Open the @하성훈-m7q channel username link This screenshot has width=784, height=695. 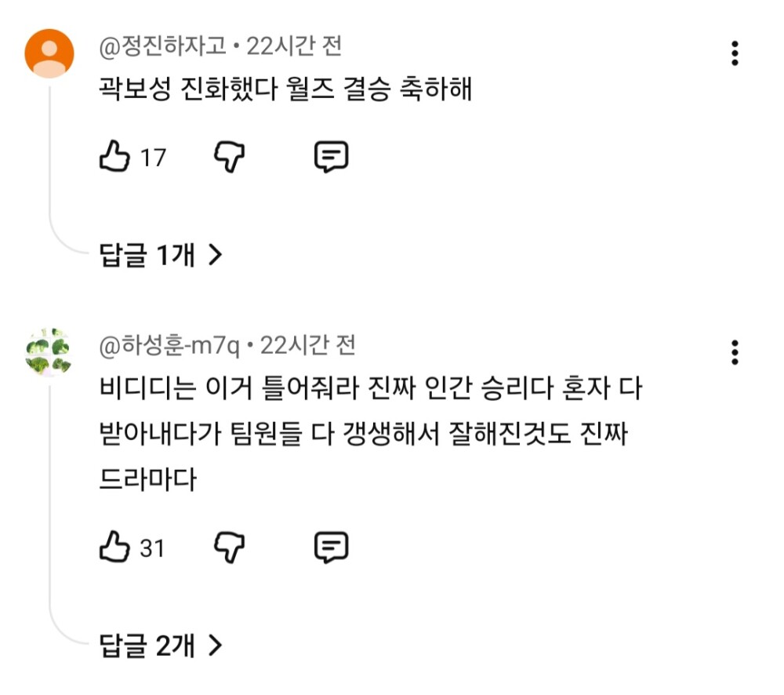pyautogui.click(x=169, y=344)
